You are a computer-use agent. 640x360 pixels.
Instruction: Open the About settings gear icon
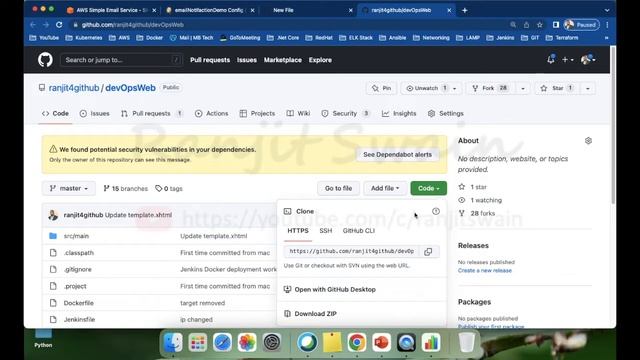[588, 141]
